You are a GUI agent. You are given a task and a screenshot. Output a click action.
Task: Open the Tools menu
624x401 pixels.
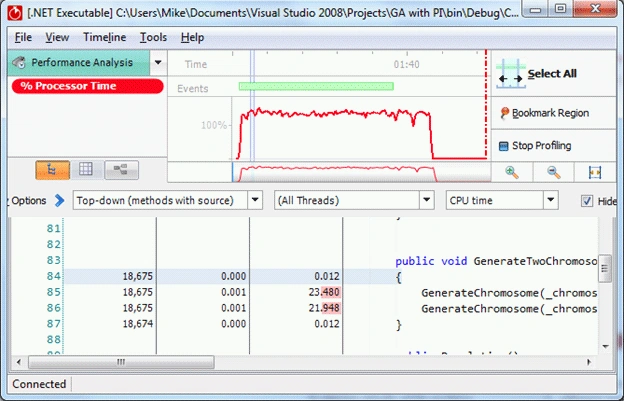[x=153, y=37]
